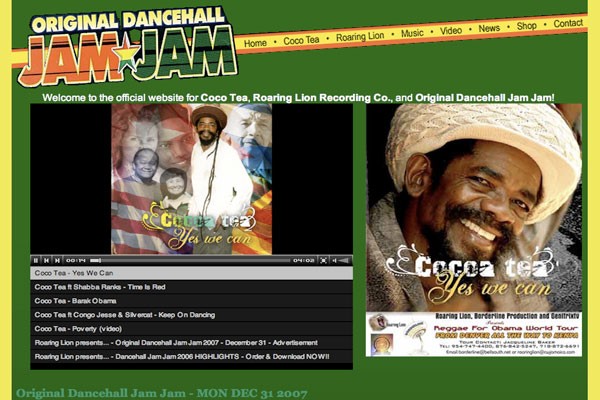Click the elapsed time 00:14 display
This screenshot has width=600, height=400.
coord(76,260)
